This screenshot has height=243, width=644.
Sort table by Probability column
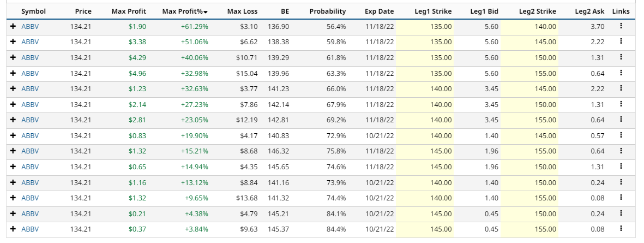[x=327, y=11]
